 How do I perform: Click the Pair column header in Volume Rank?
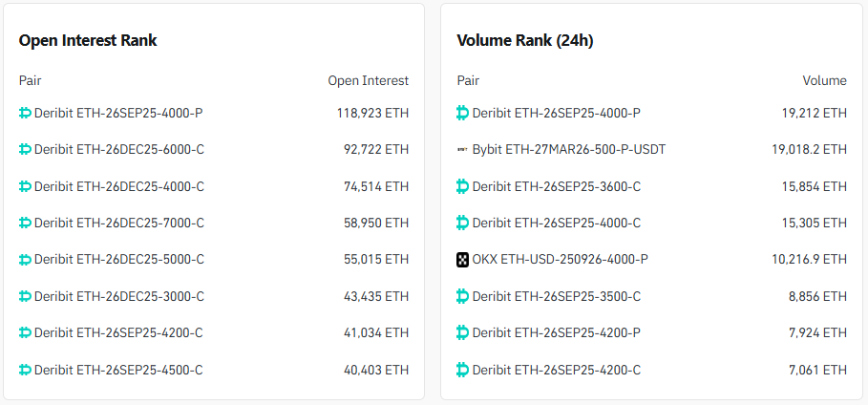click(468, 81)
